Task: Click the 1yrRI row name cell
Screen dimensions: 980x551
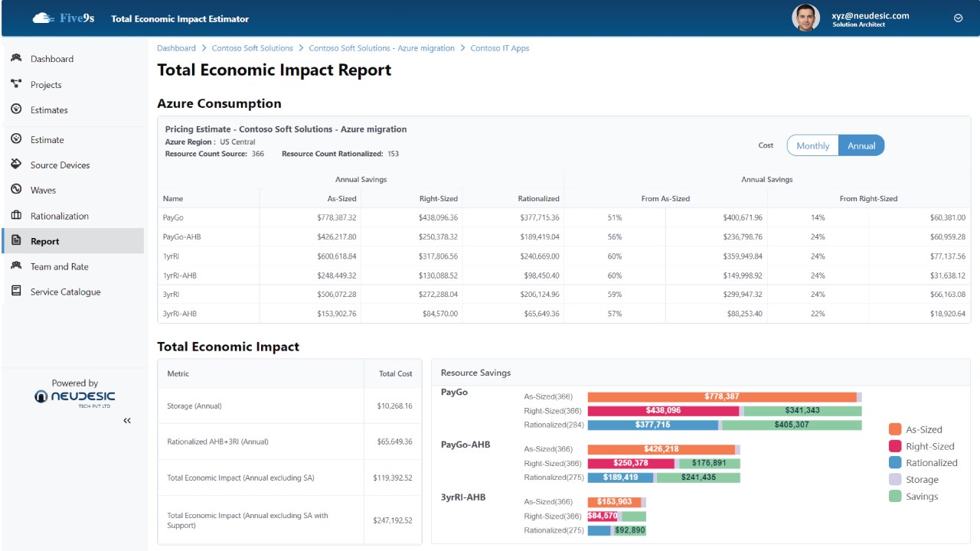Action: click(x=208, y=256)
